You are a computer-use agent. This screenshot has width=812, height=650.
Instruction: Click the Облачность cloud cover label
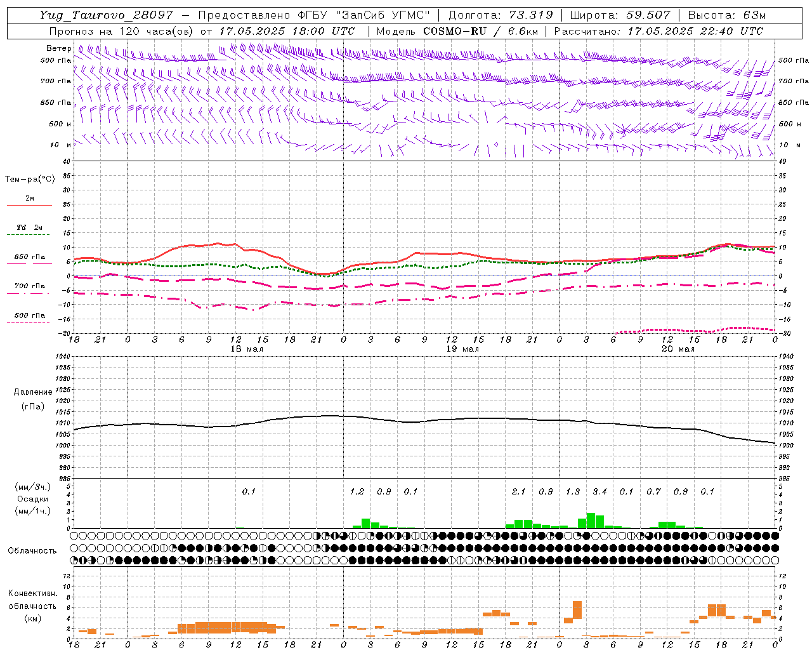click(x=32, y=550)
